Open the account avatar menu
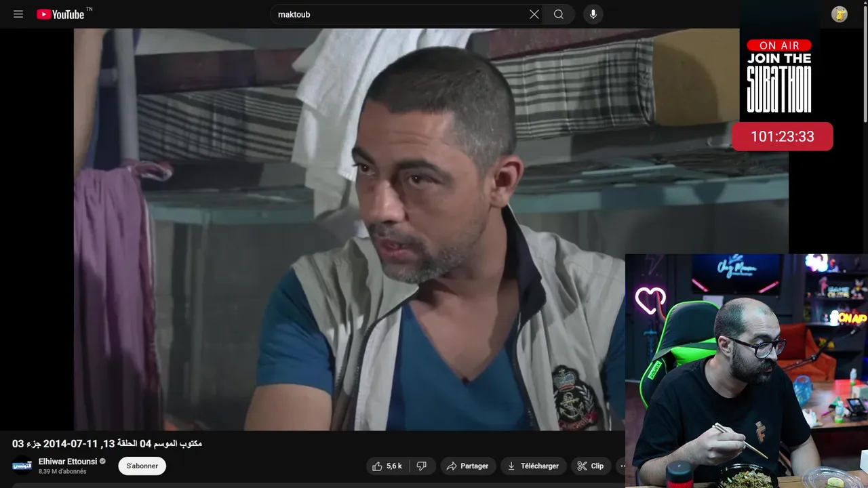 [x=840, y=14]
